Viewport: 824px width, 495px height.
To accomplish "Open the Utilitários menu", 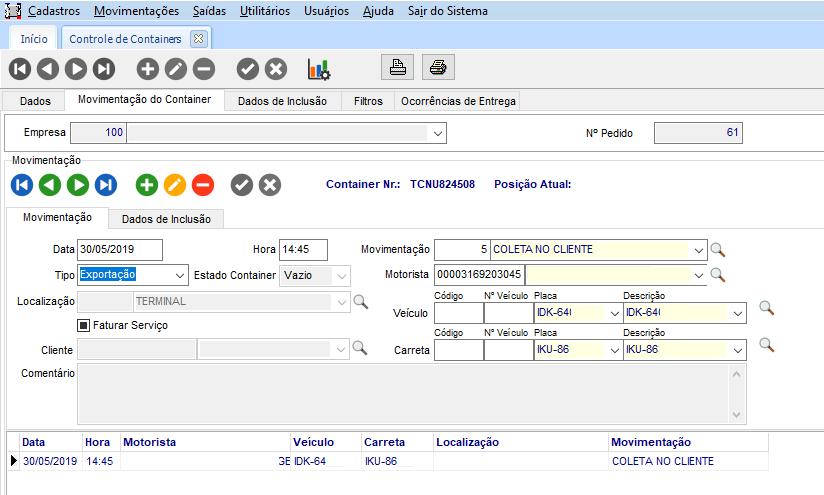I will (x=265, y=11).
